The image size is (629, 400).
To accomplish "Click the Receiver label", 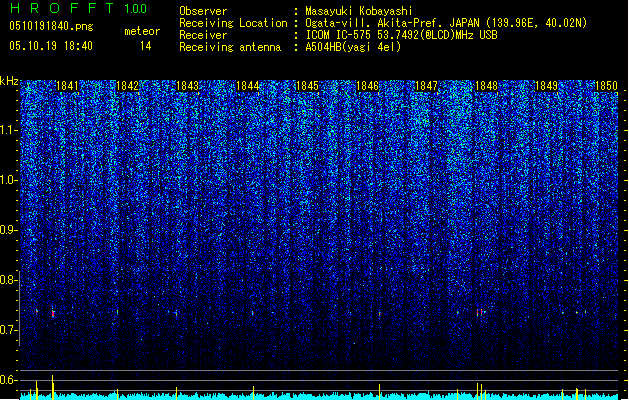I will click(203, 35).
